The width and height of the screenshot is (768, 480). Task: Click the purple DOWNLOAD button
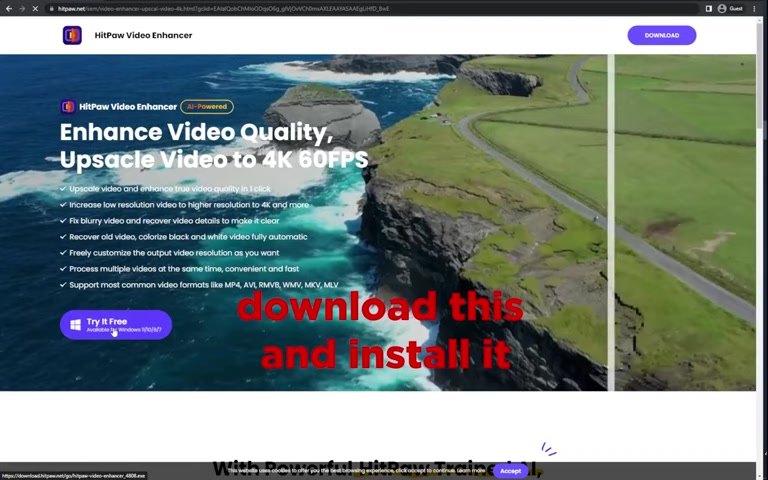tap(662, 35)
